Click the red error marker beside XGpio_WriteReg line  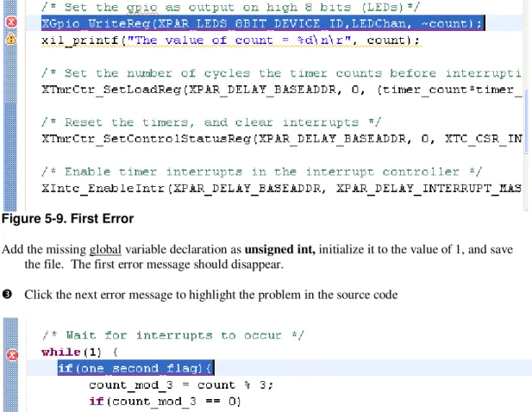pyautogui.click(x=11, y=22)
